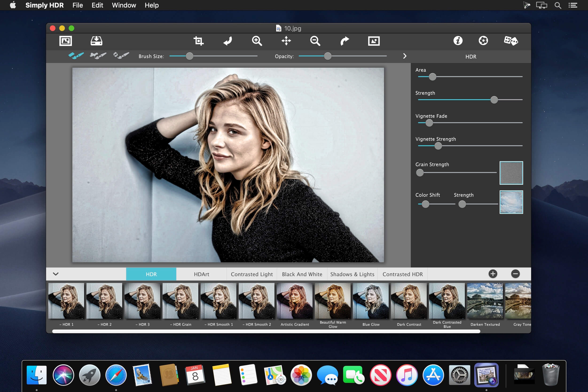Click the right chevron beside Opacity slider
588x392 pixels.
tap(405, 56)
